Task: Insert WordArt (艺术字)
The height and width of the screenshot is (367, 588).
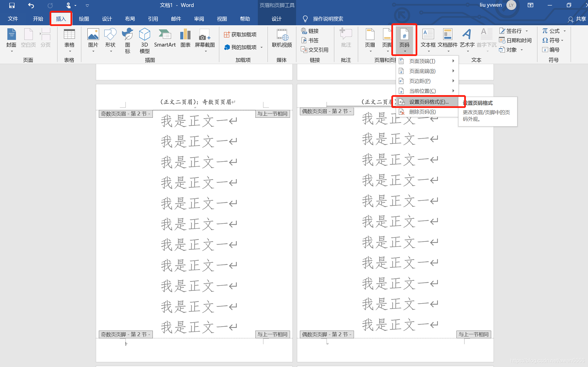Action: coord(467,40)
